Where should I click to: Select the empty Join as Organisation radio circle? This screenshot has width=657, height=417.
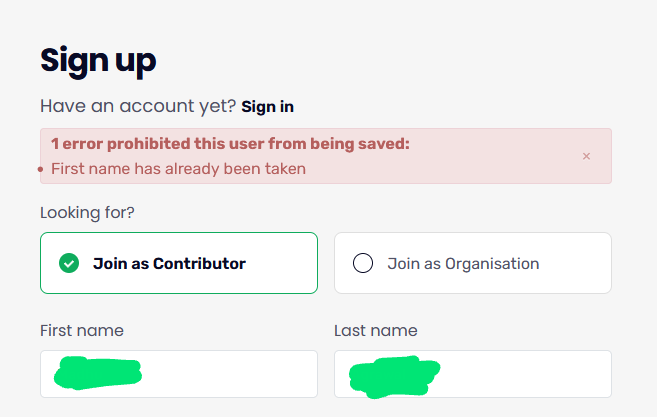coord(363,264)
